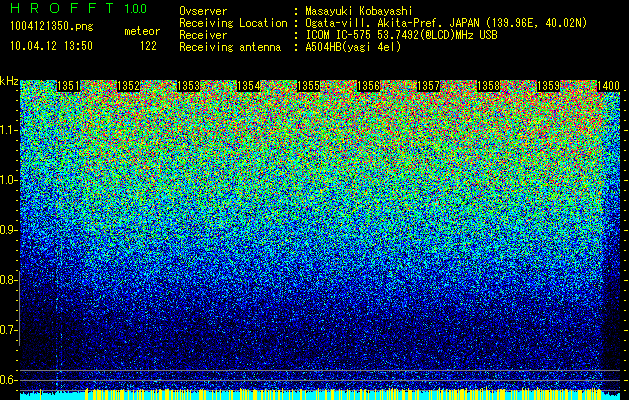Click the Receiving antenna field label
Screen dimensions: 629x400
[230, 47]
